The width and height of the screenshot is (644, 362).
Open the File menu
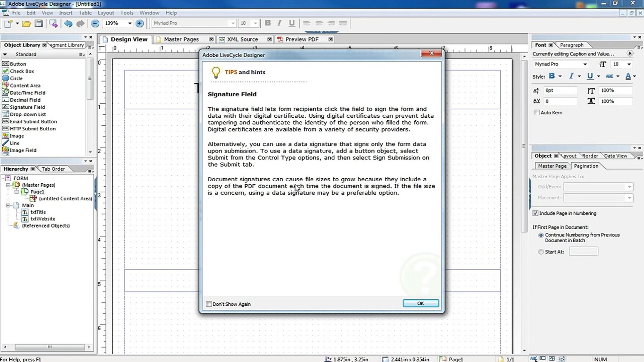16,13
